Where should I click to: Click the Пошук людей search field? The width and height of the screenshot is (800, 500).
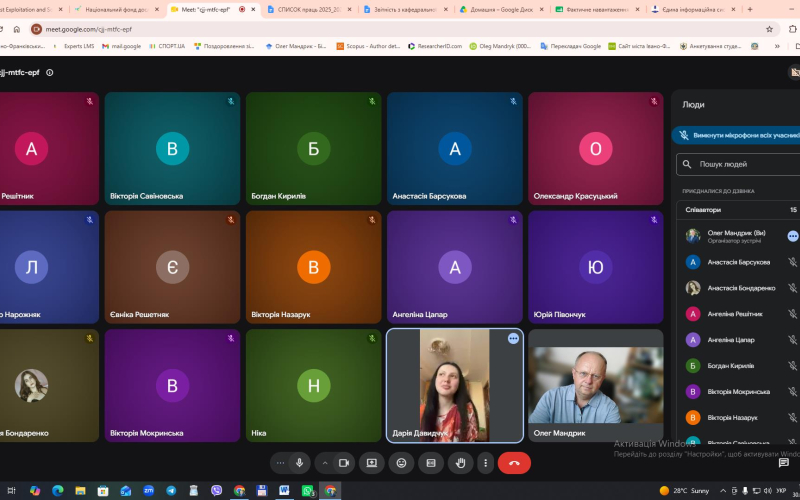(738, 164)
